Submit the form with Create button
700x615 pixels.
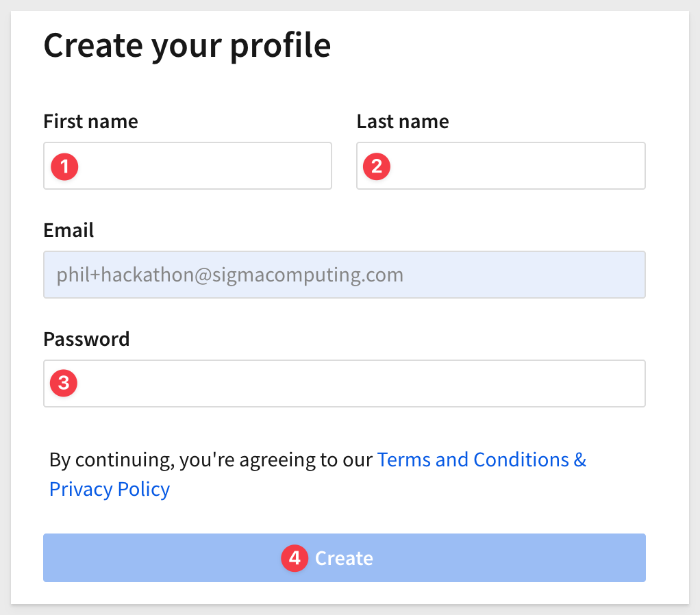pyautogui.click(x=345, y=558)
